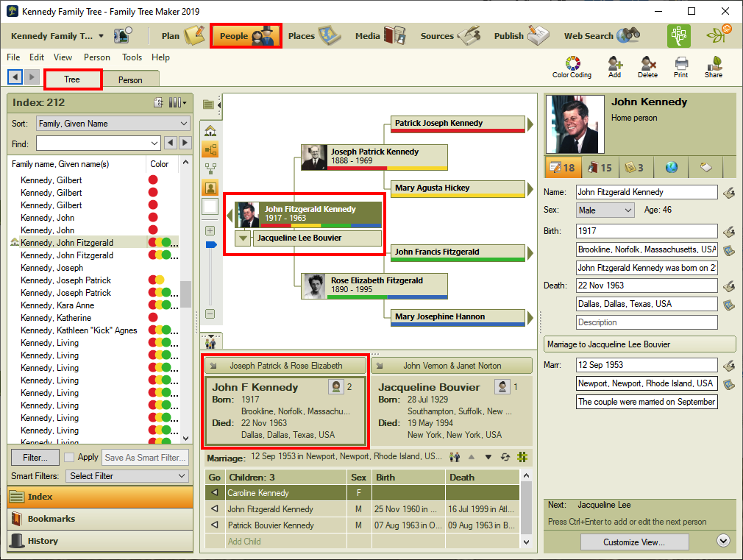This screenshot has height=560, width=743.
Task: Switch to the Person tab
Action: [130, 79]
